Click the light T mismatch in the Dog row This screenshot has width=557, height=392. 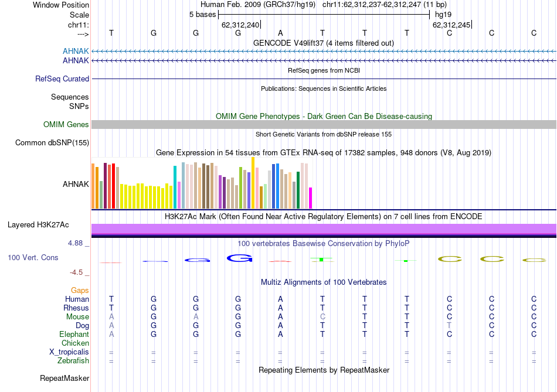449,326
